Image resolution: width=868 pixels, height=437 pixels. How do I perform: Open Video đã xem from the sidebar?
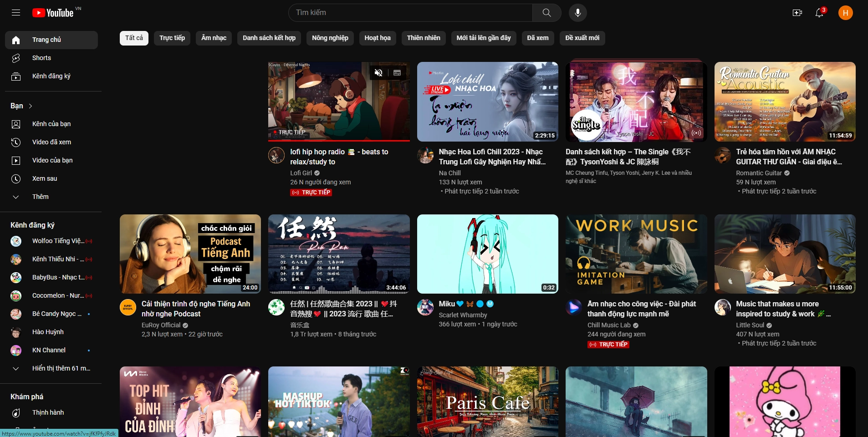(x=51, y=142)
